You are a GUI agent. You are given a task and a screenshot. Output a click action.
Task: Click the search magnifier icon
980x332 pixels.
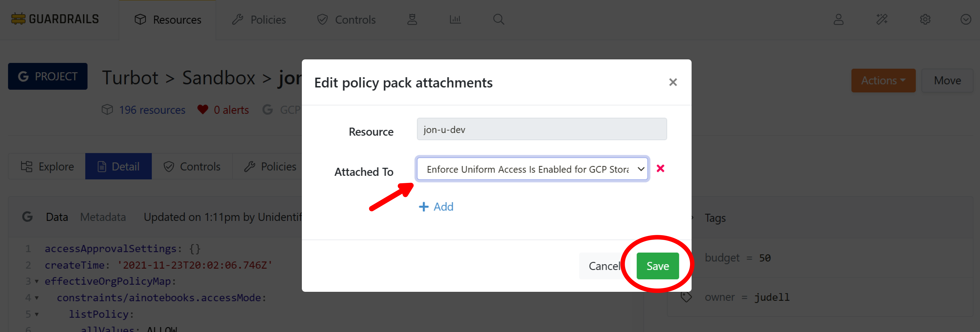[x=498, y=19]
